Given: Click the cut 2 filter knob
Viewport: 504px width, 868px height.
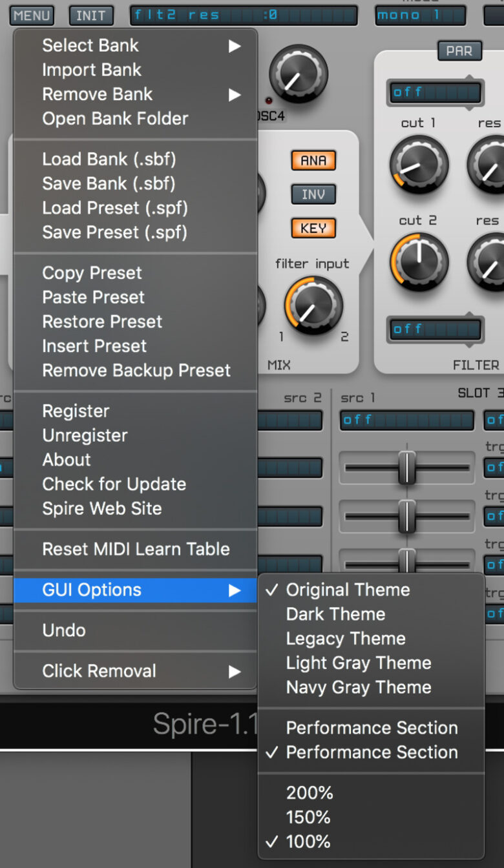Looking at the screenshot, I should 419,262.
